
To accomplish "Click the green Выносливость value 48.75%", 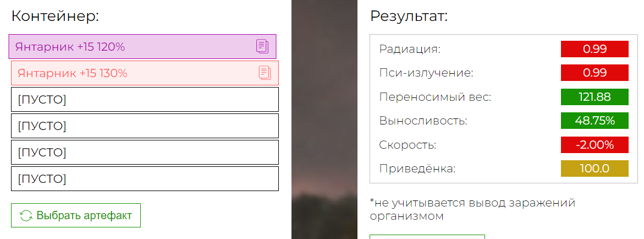I will [x=595, y=121].
